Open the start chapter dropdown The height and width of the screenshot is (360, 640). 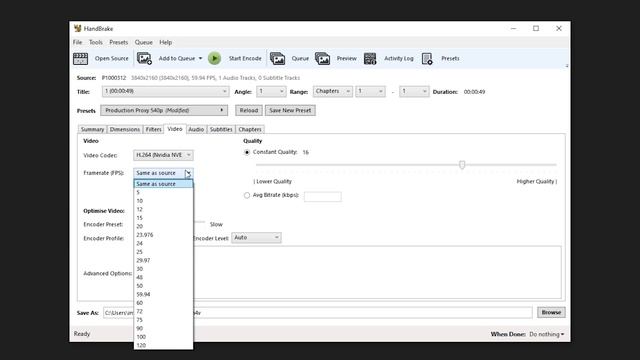pyautogui.click(x=370, y=91)
